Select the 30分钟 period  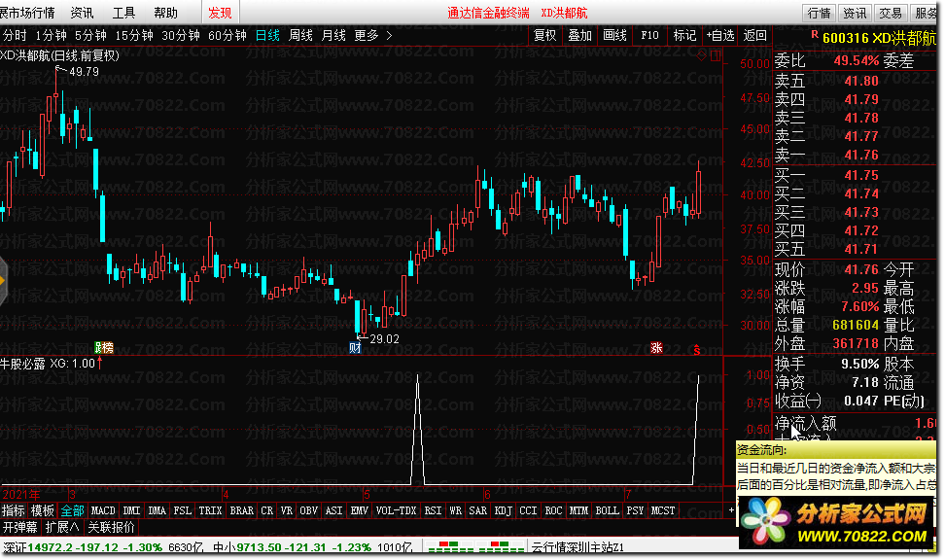coord(180,36)
